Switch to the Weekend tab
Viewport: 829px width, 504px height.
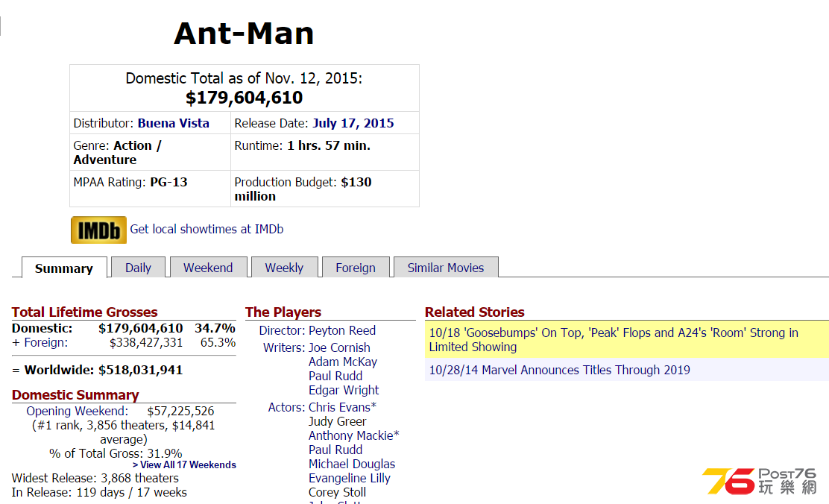coord(208,268)
